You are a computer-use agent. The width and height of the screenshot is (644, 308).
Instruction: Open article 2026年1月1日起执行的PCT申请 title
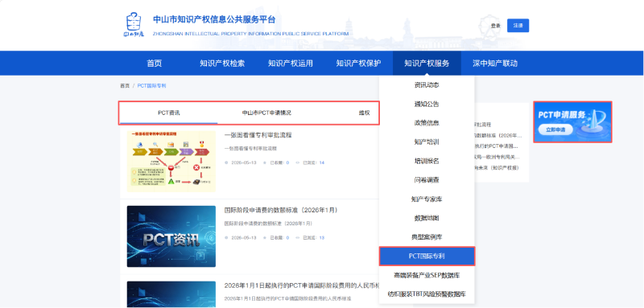[x=302, y=285]
